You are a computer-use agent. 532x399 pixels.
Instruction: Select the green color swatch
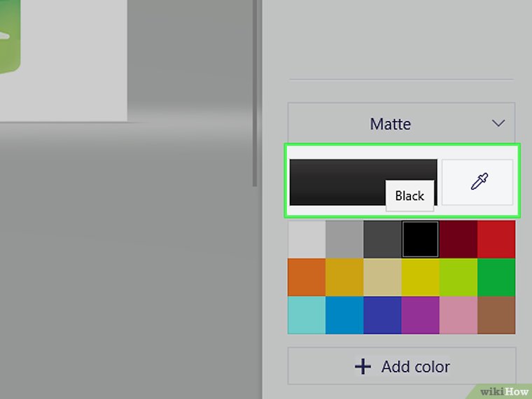coord(496,277)
